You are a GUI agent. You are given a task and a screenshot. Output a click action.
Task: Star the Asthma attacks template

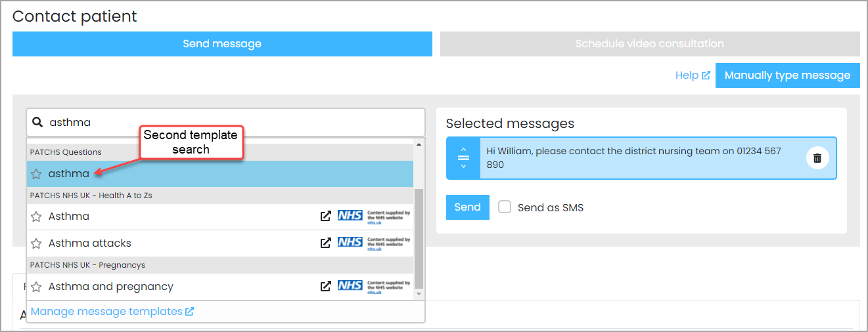click(36, 243)
